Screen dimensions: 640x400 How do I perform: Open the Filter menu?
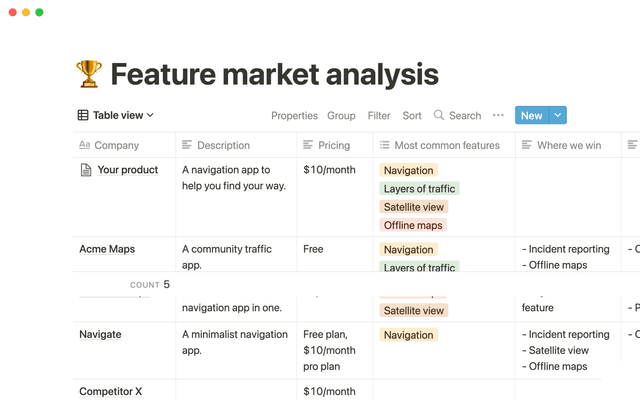click(x=379, y=116)
